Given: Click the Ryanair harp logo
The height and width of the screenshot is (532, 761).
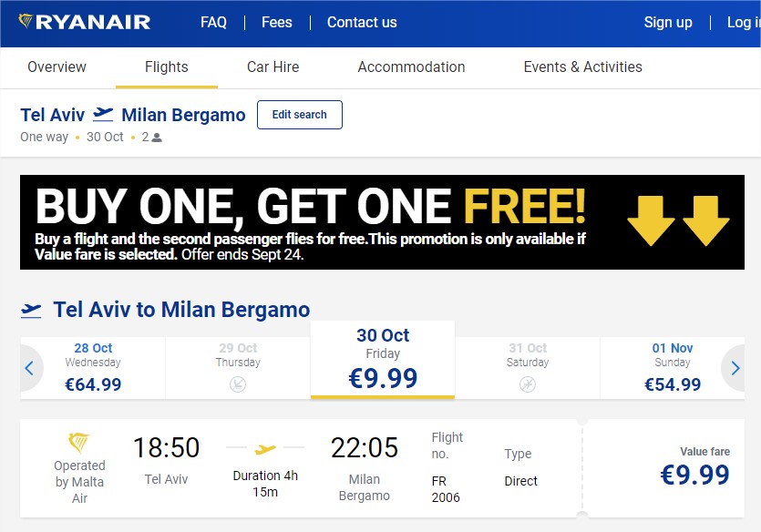Looking at the screenshot, I should 26,21.
